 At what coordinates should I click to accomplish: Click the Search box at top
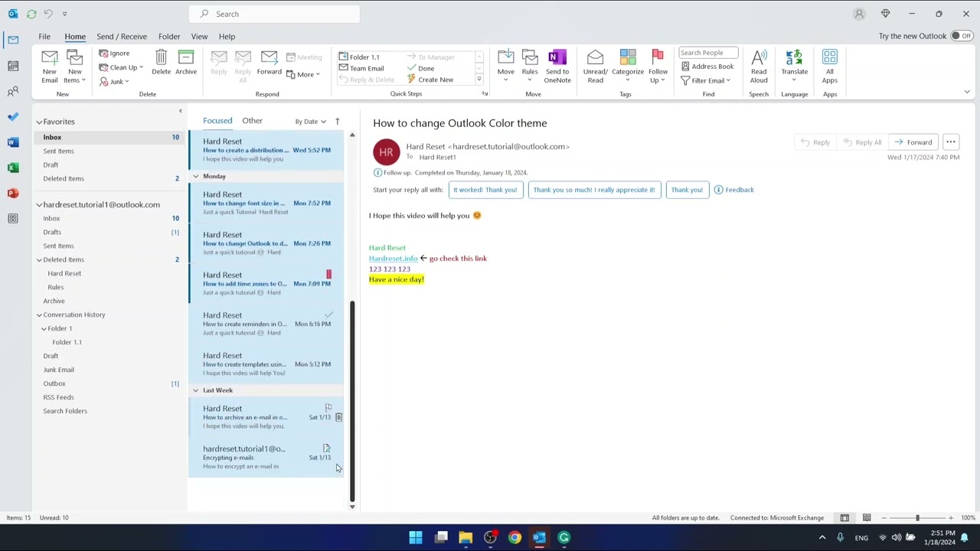pos(274,14)
